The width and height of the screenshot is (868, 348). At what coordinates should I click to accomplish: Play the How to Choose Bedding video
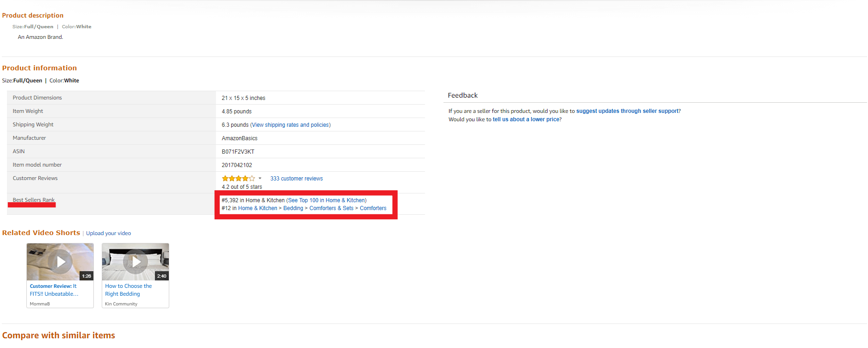point(135,262)
